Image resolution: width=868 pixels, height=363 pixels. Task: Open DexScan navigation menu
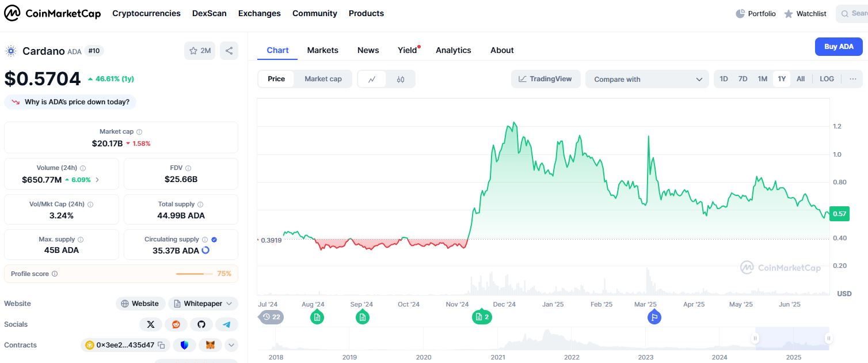[210, 13]
